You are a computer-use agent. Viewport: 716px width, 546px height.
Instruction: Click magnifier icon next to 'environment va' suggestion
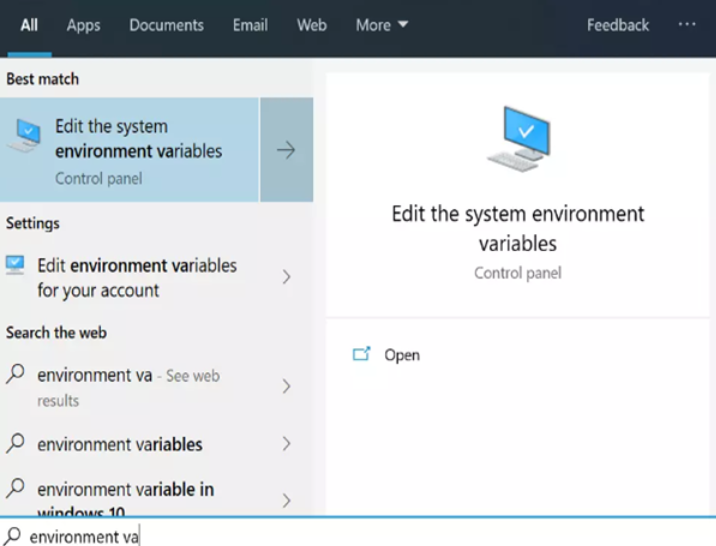point(15,374)
